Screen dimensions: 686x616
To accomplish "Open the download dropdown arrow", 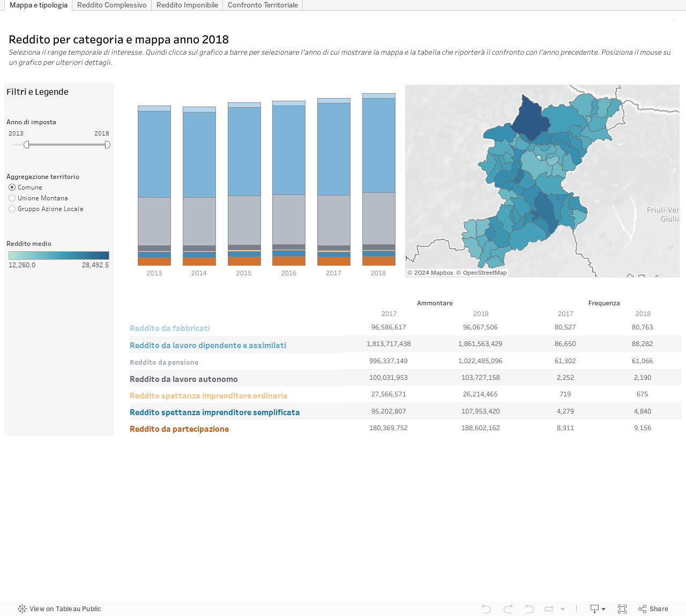I will point(603,609).
